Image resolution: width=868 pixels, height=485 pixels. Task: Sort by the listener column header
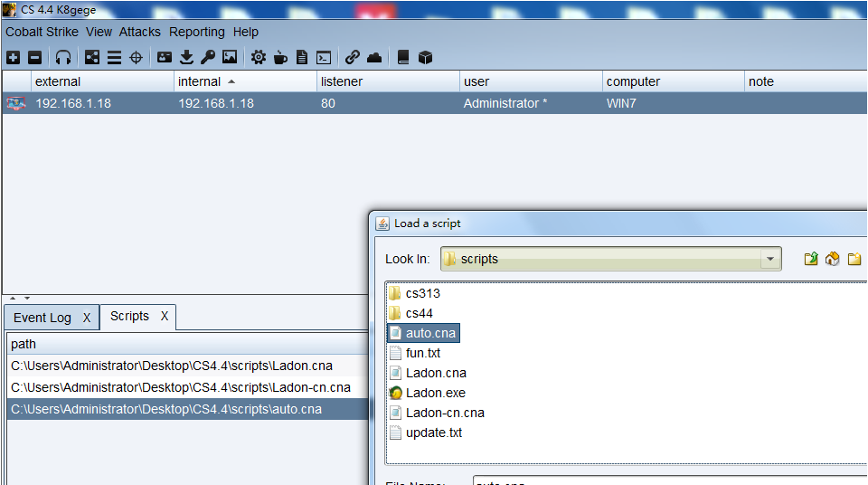pos(388,81)
